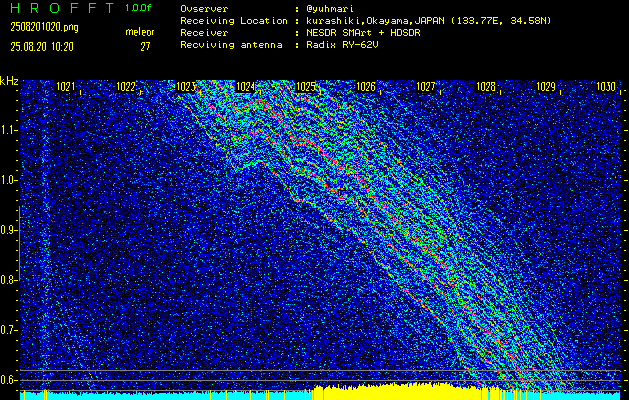The image size is (629, 400).
Task: Click the timestamp 25.08.20 10:20
Action: point(42,47)
